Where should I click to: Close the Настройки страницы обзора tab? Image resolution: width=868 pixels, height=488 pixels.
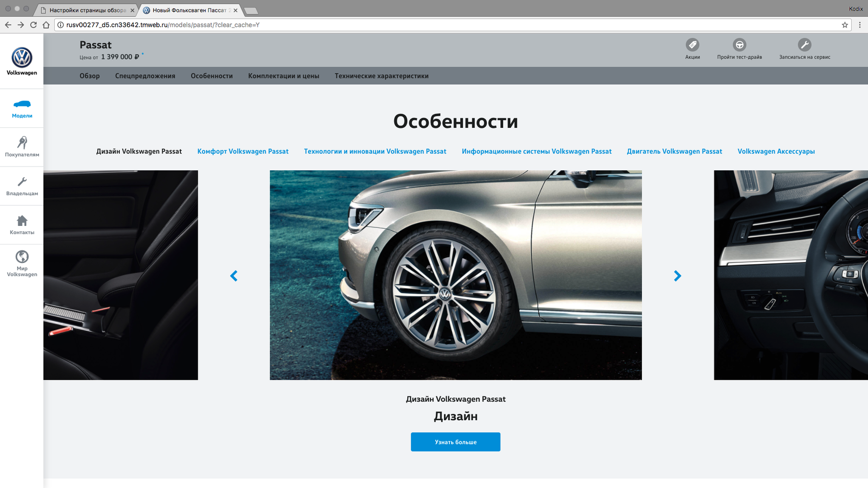coord(132,10)
